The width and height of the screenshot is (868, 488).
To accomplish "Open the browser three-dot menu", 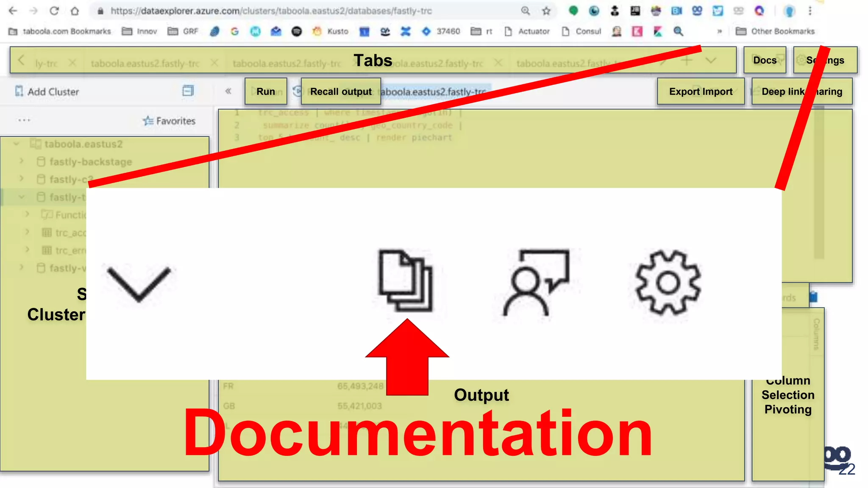I will coord(810,11).
